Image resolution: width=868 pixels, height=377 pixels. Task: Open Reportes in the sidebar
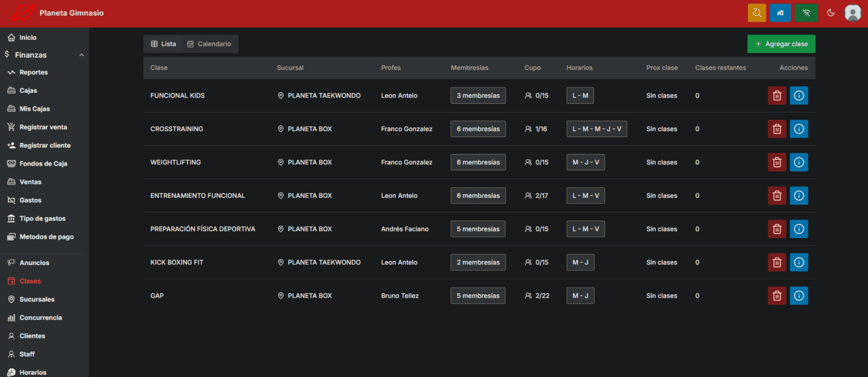pos(33,72)
